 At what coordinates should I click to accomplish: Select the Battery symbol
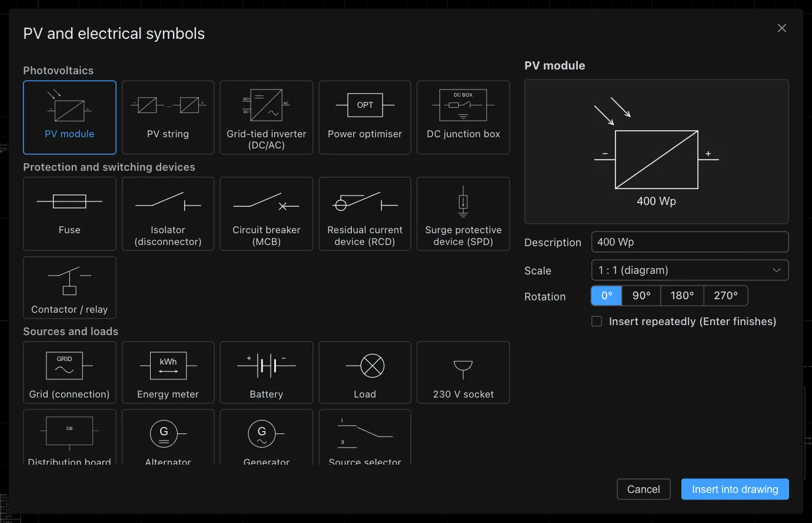click(267, 372)
